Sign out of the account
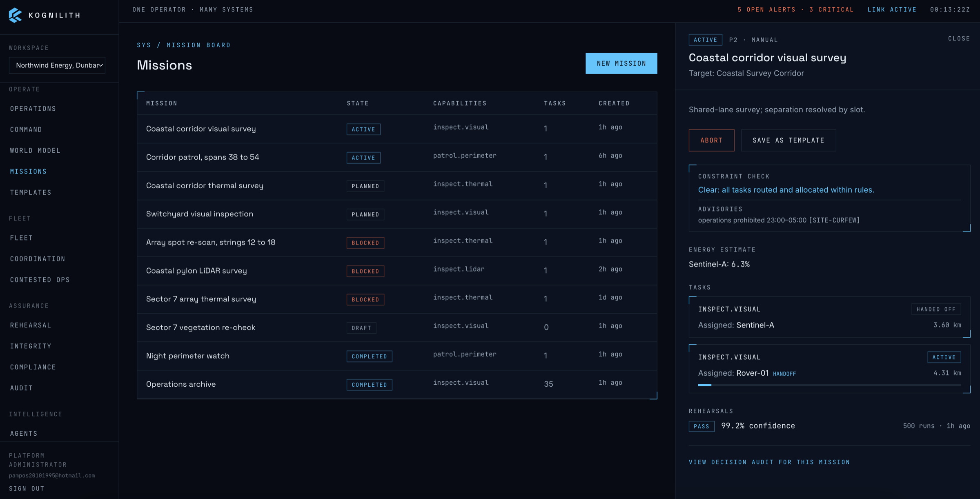The width and height of the screenshot is (980, 499). click(27, 488)
